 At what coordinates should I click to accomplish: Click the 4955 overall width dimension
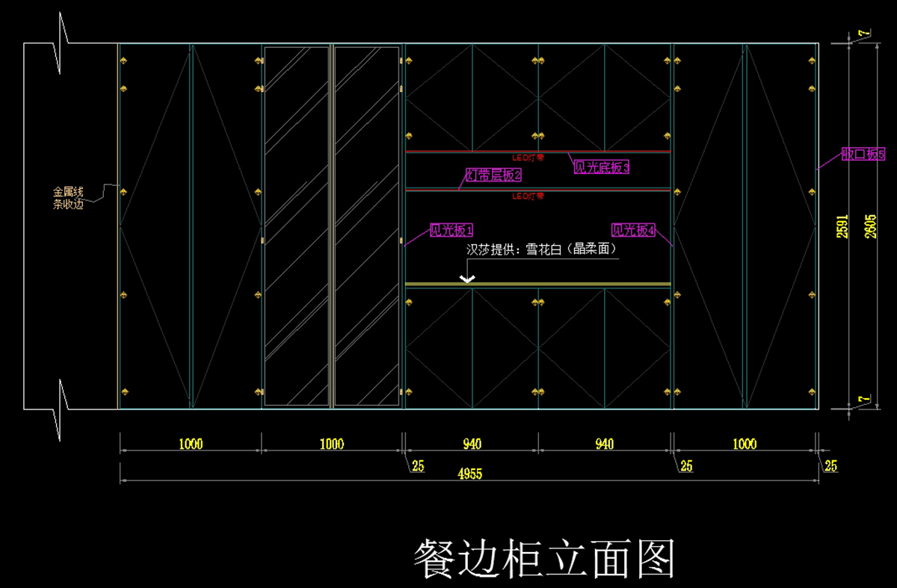pos(469,474)
